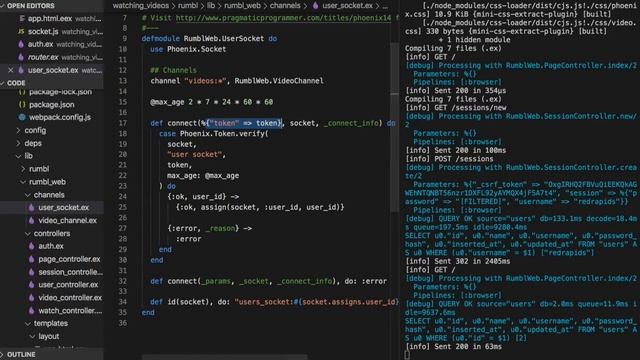Close the user_socket.ex open editor

(x=11, y=70)
